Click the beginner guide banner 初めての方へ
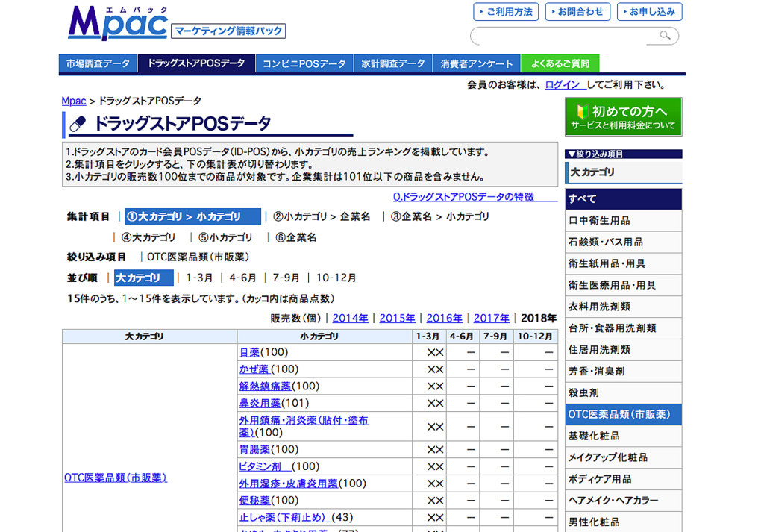764x532 pixels. tap(623, 117)
